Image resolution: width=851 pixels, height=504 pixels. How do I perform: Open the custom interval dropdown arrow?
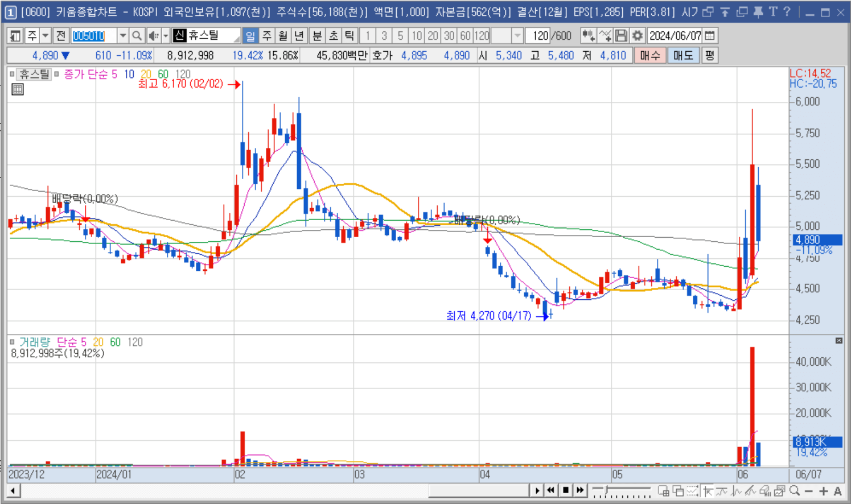pyautogui.click(x=517, y=36)
